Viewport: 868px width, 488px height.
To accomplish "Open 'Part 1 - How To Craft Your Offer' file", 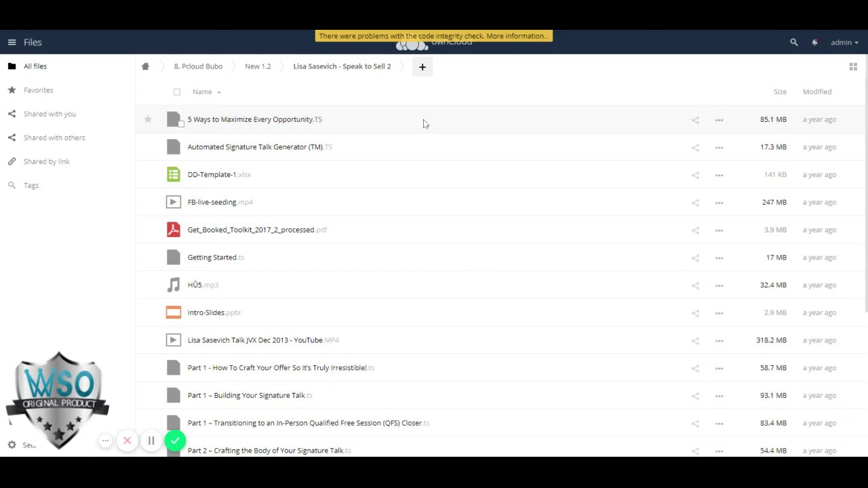I will tap(281, 368).
